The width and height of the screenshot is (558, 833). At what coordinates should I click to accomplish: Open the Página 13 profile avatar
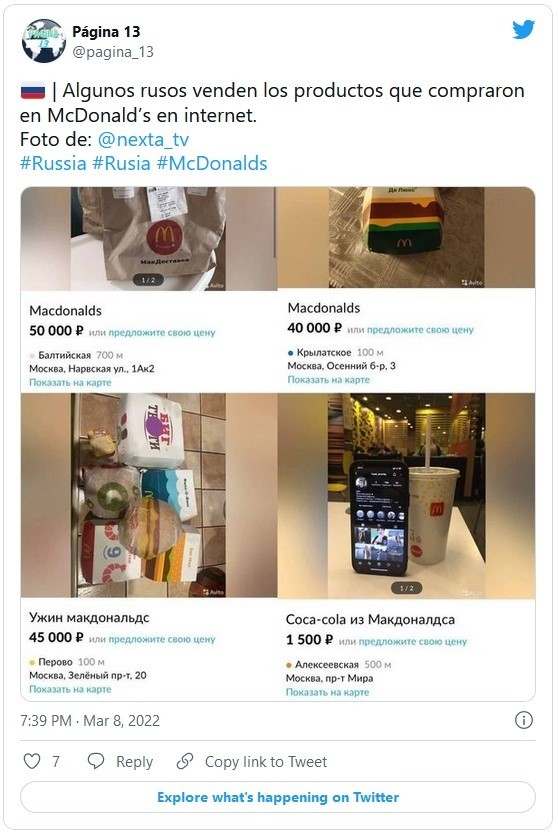[44, 41]
